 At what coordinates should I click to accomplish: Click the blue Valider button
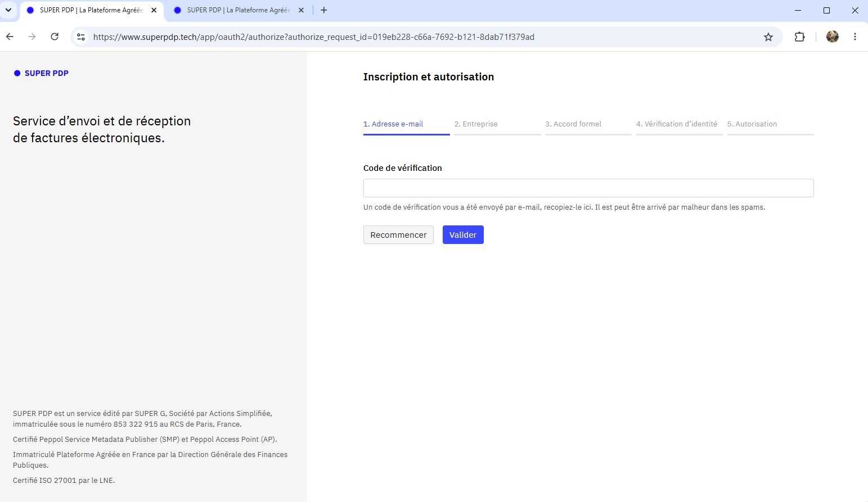pos(463,235)
